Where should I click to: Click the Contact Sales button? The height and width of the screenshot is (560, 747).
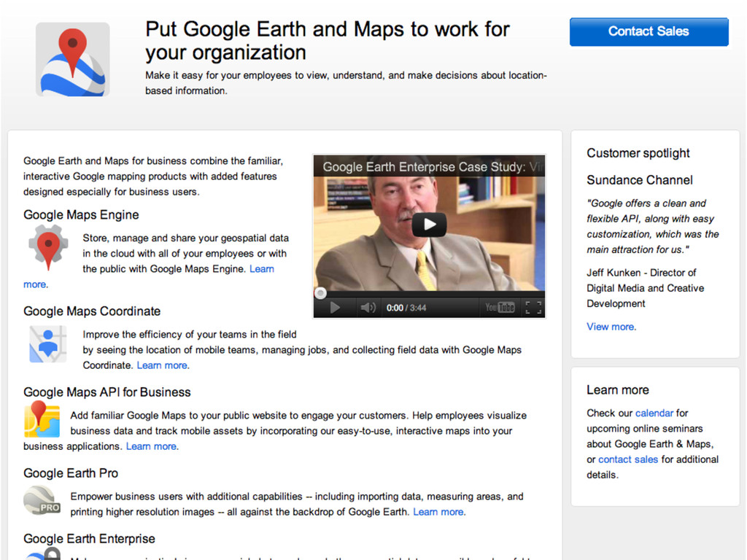click(x=649, y=32)
